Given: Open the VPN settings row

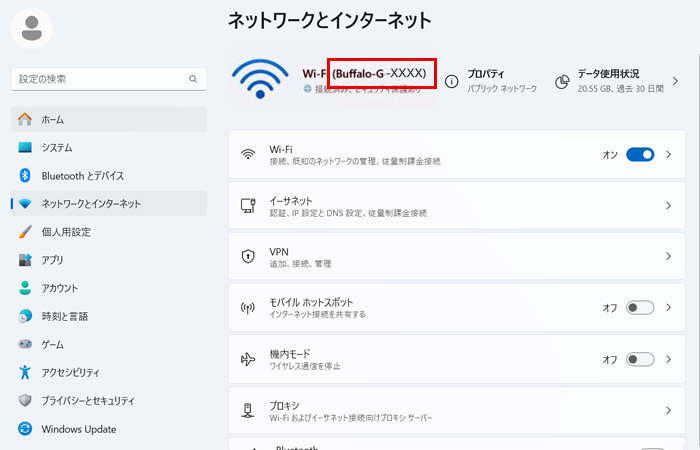Looking at the screenshot, I should point(457,256).
